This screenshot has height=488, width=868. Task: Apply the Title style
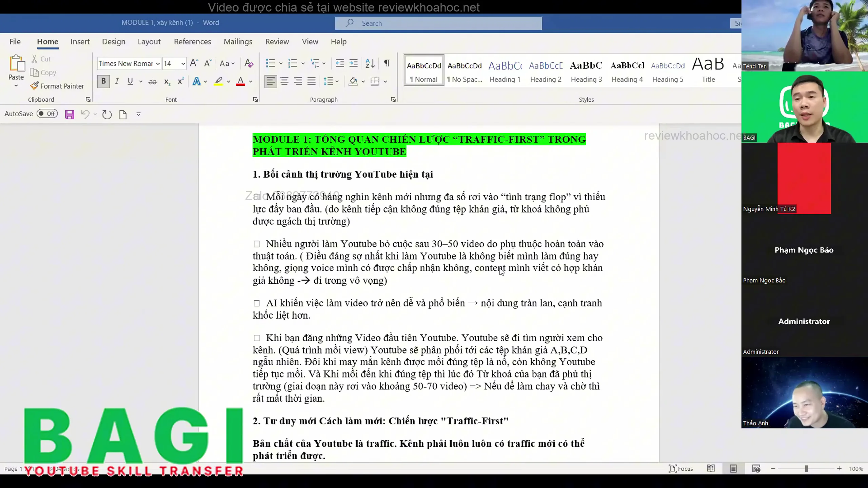[x=708, y=70]
